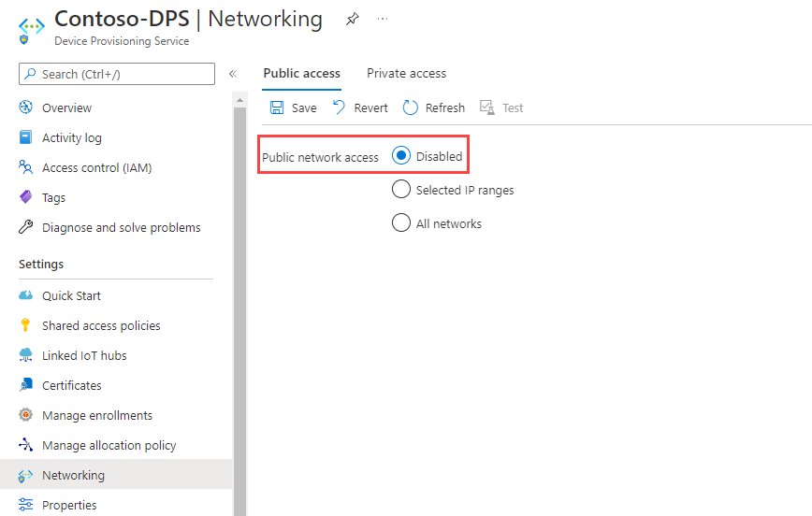Open Access control (IAM) menu item
Image resolution: width=812 pixels, height=516 pixels.
pos(97,167)
